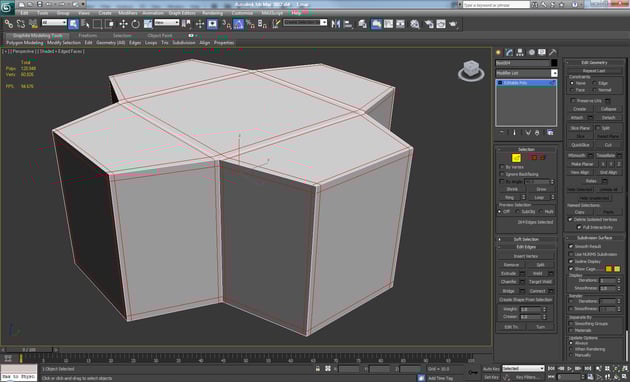Open the Help menu
Screen dimensions: 630x382
coord(296,13)
